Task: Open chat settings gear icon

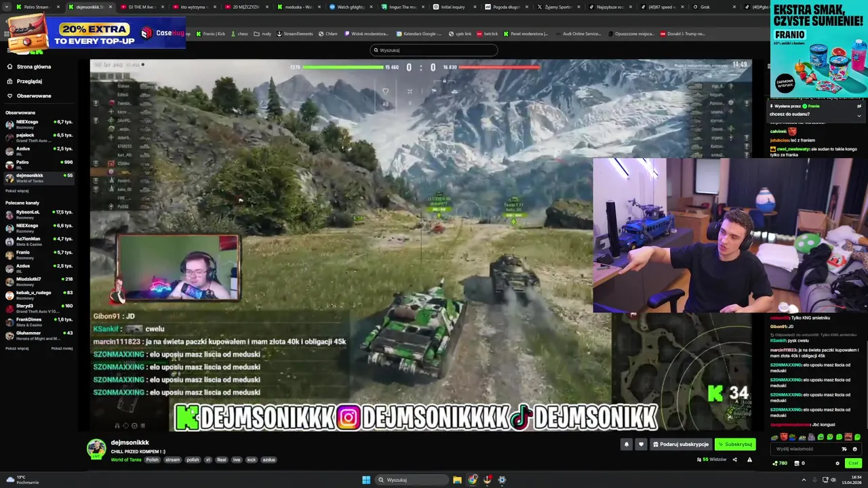Action: (837, 464)
